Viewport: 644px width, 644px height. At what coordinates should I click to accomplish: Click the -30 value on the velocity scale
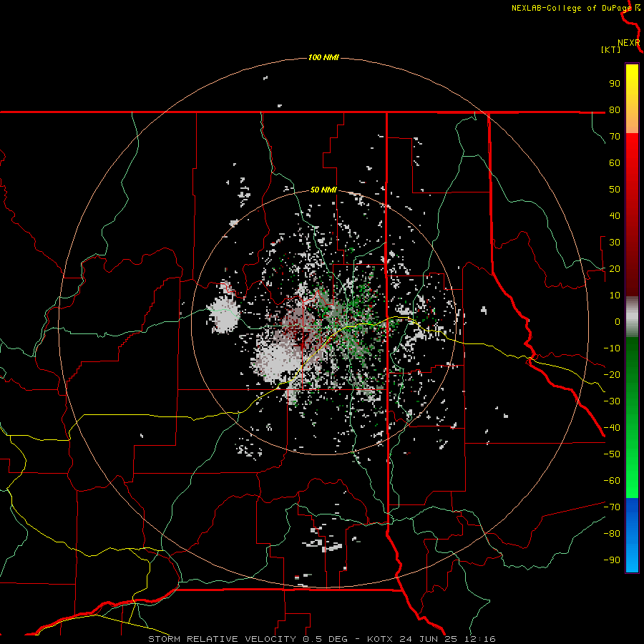pos(612,401)
